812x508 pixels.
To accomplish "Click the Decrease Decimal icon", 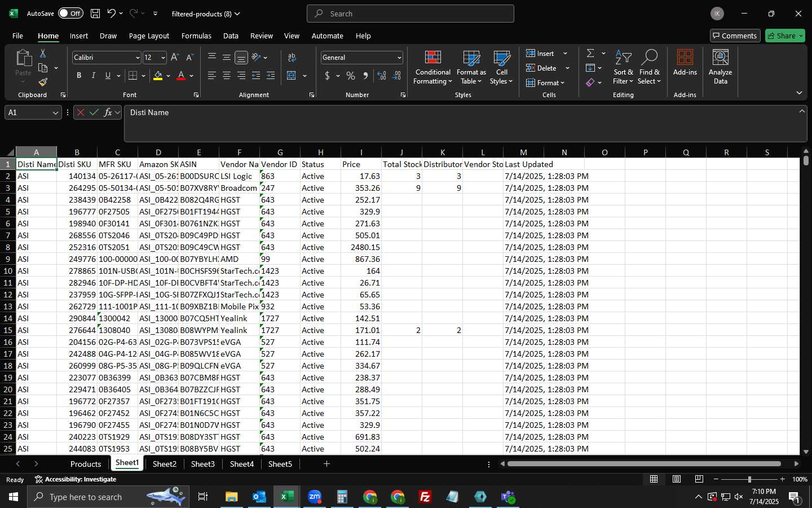I will 396,76.
